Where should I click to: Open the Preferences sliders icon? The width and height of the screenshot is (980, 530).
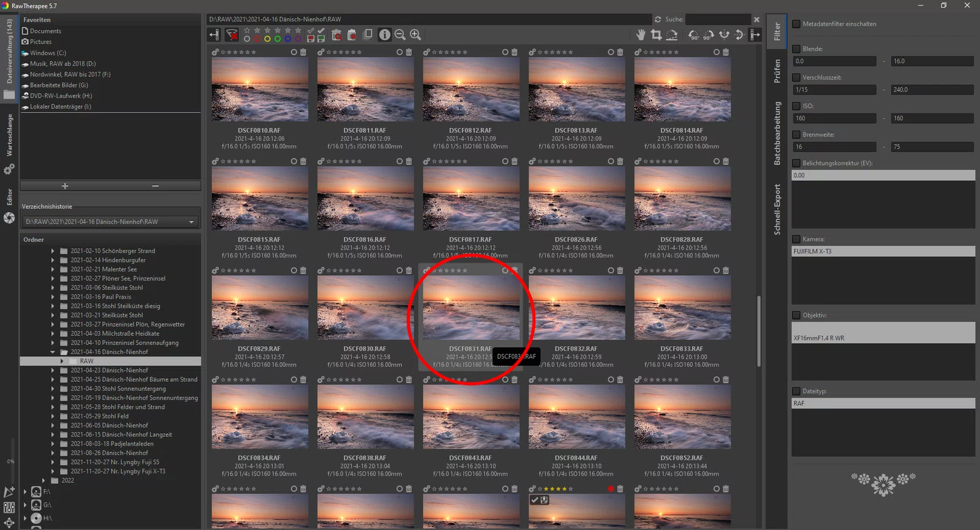coord(9,507)
